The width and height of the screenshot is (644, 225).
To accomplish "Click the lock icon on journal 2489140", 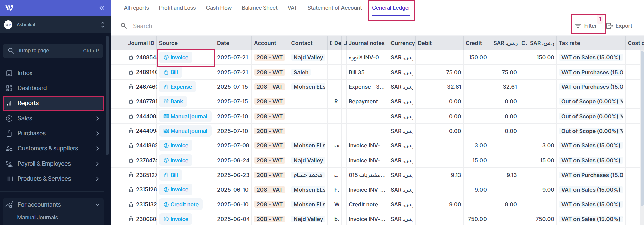I will click(131, 72).
